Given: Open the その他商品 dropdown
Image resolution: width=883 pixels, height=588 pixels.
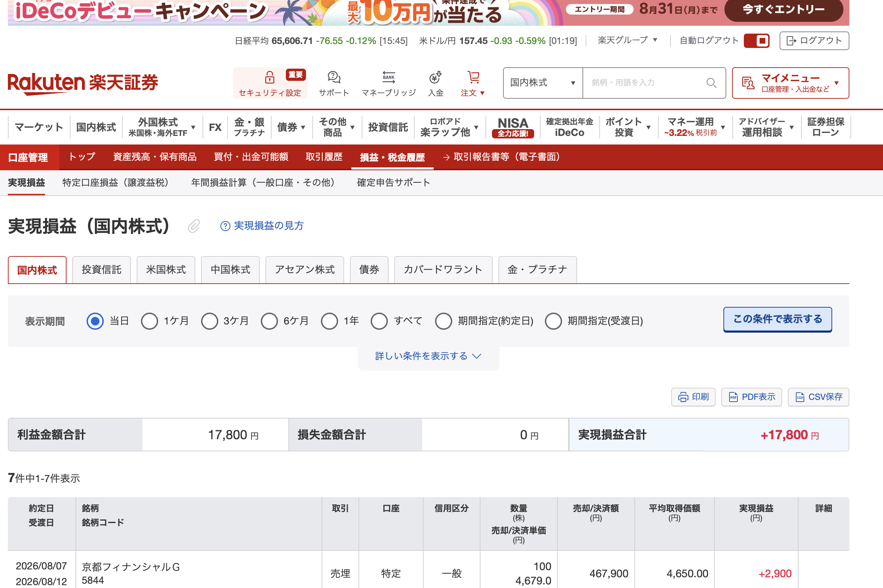Looking at the screenshot, I should coord(336,127).
